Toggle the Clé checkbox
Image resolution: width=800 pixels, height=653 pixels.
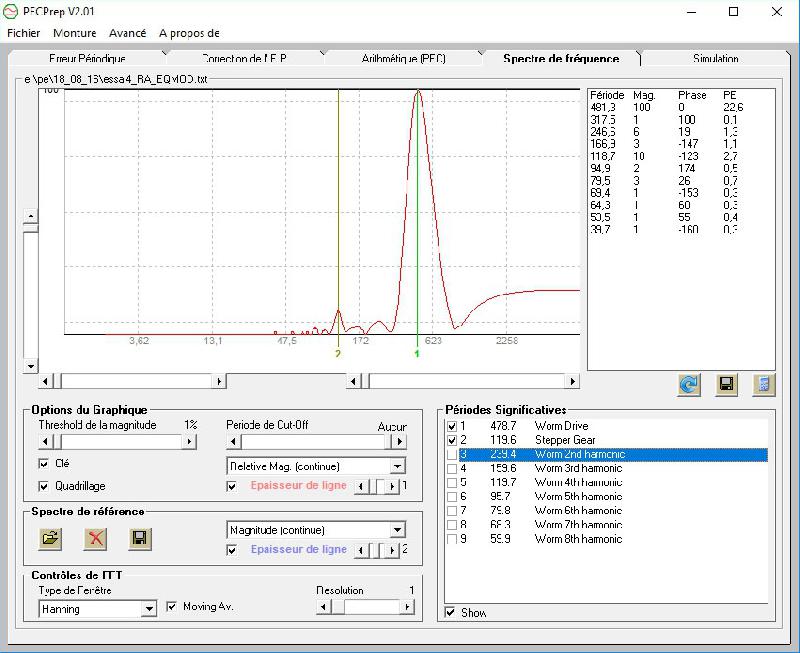tap(44, 464)
